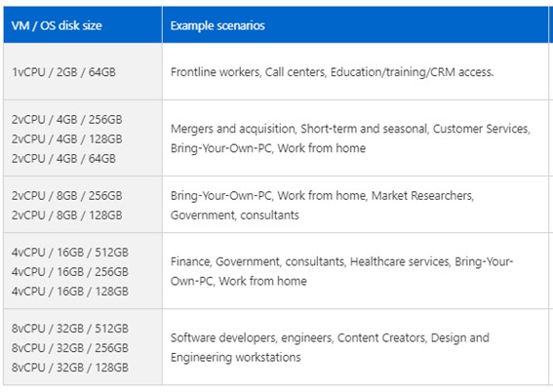
Task: Click 'Bring-Your-Own-PC, Work from home' line in 4GB row
Action: [x=268, y=148]
